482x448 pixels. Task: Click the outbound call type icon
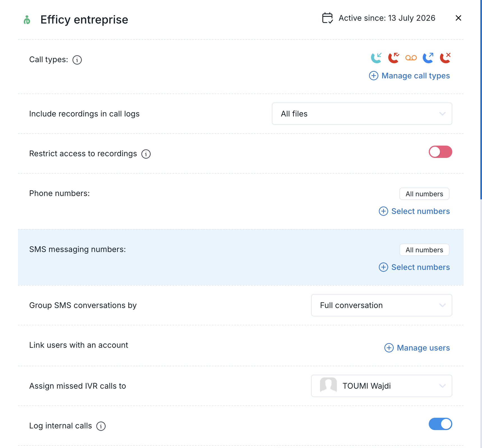pos(428,58)
